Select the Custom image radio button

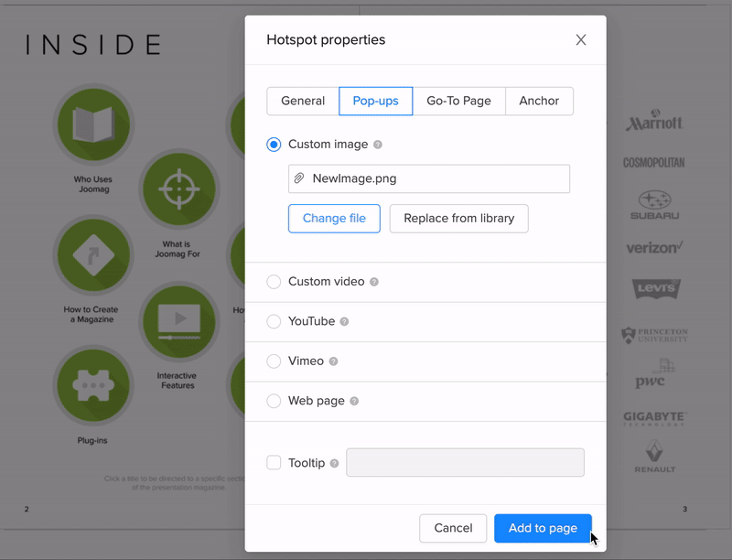point(274,145)
